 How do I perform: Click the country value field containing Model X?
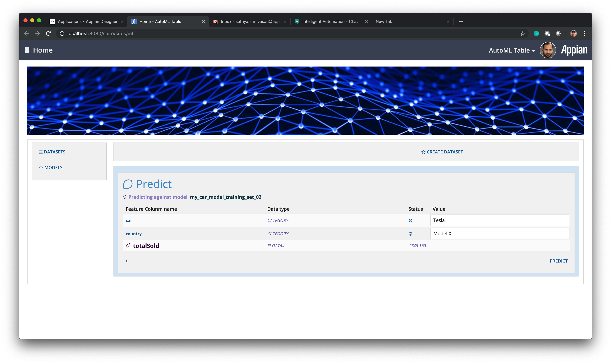coord(500,233)
